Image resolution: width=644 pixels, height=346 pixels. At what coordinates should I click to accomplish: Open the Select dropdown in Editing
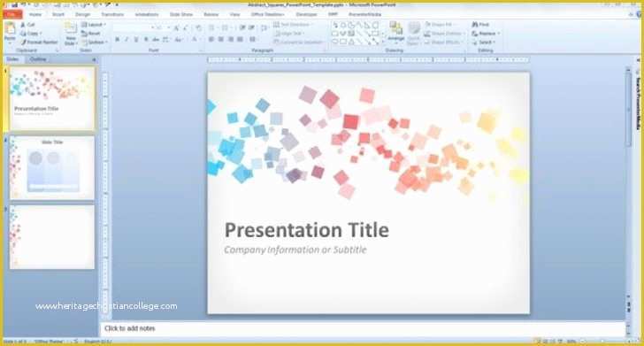point(484,42)
